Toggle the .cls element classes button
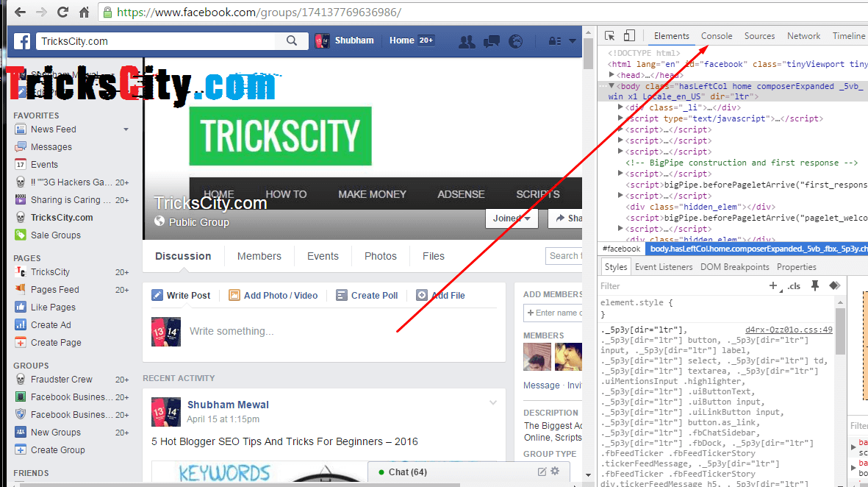The image size is (868, 487). point(795,286)
